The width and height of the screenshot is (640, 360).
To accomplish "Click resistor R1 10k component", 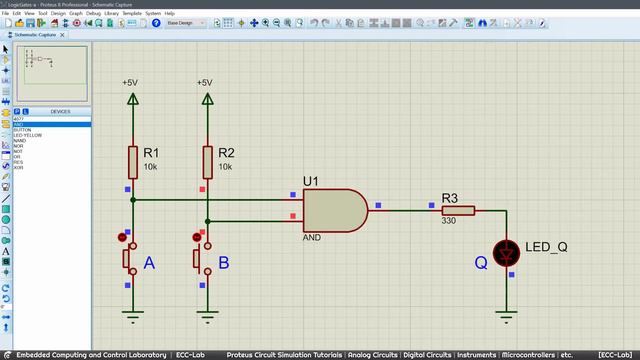I will click(x=133, y=162).
